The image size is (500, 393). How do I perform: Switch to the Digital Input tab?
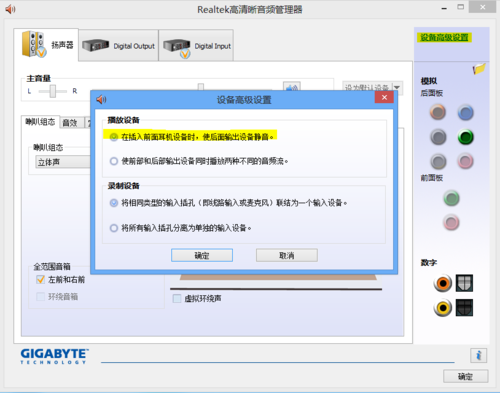(196, 46)
